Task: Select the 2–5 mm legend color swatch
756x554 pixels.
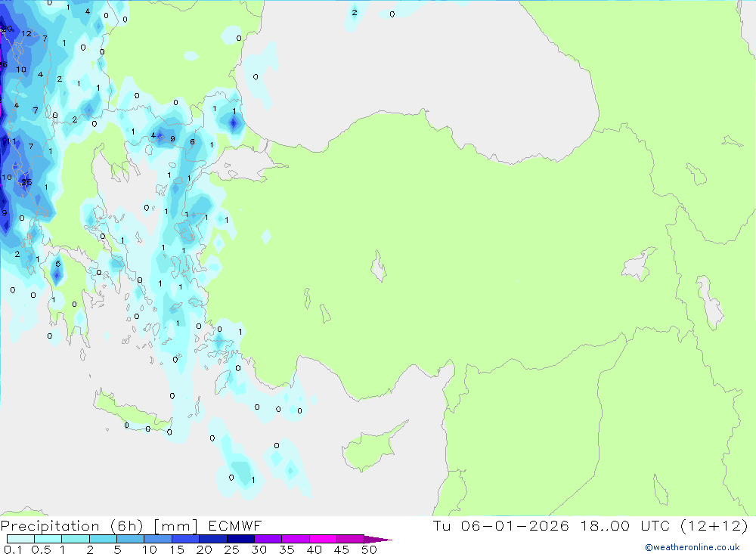Action: pyautogui.click(x=103, y=539)
